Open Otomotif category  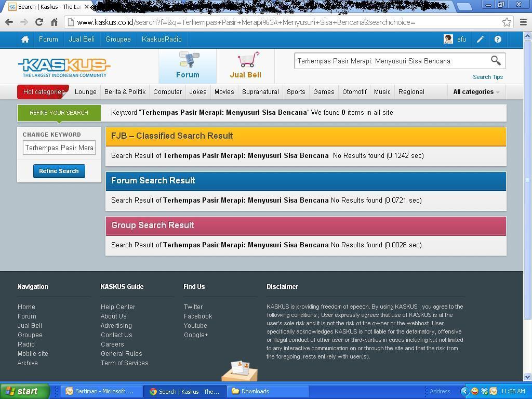tap(354, 92)
